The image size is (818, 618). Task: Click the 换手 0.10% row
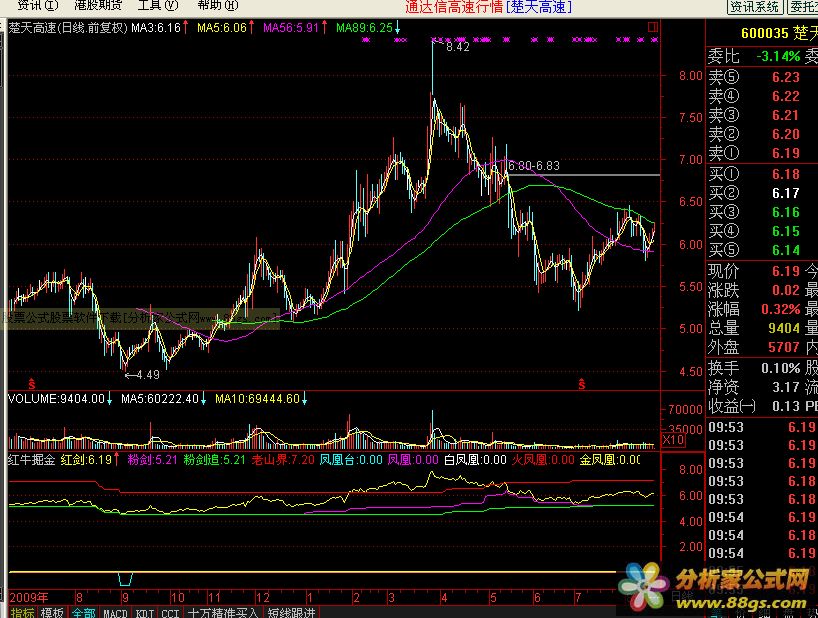click(762, 368)
